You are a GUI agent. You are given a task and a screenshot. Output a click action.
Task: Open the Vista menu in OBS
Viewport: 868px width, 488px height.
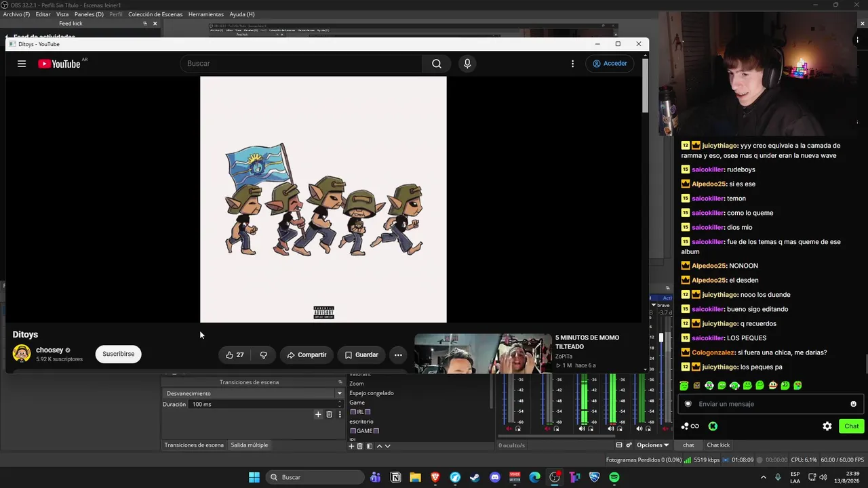(62, 14)
